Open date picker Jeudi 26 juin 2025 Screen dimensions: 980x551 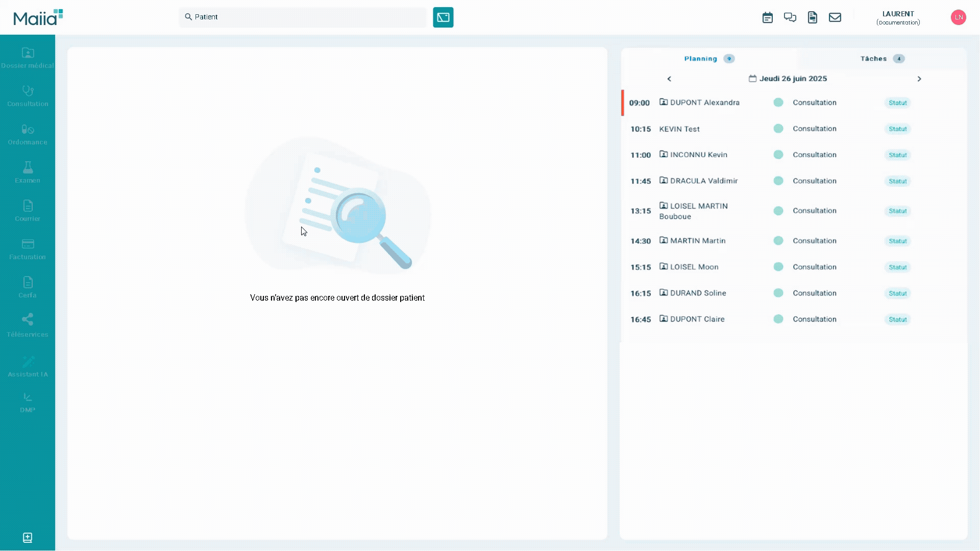[788, 79]
